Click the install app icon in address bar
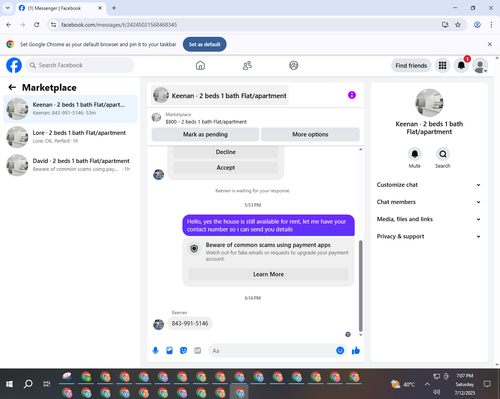The width and height of the screenshot is (500, 399). click(x=445, y=25)
